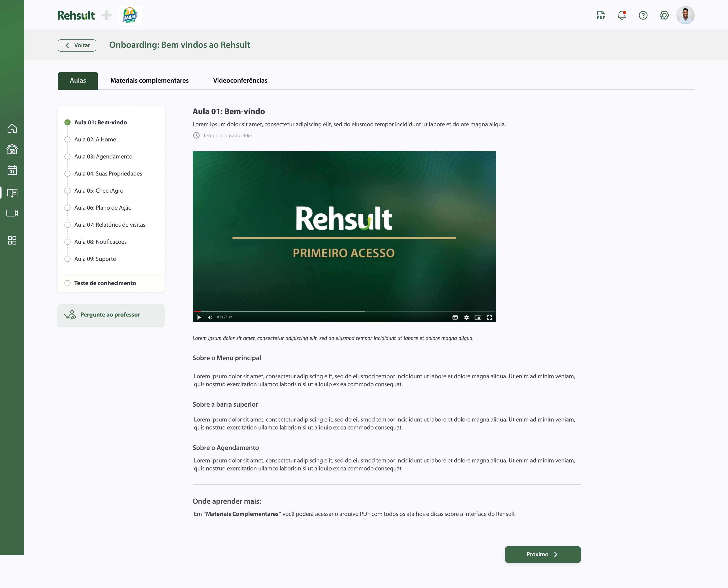Click the video time 0:02 / 1:27

pyautogui.click(x=225, y=317)
